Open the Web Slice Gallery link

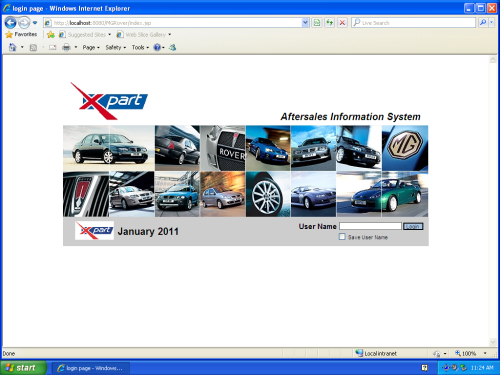(x=144, y=34)
